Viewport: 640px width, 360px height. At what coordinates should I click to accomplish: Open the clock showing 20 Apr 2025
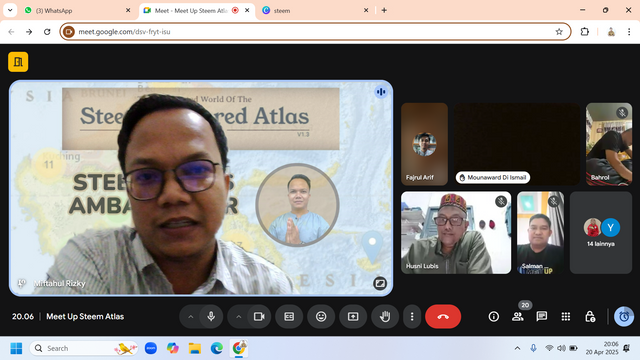pyautogui.click(x=602, y=348)
